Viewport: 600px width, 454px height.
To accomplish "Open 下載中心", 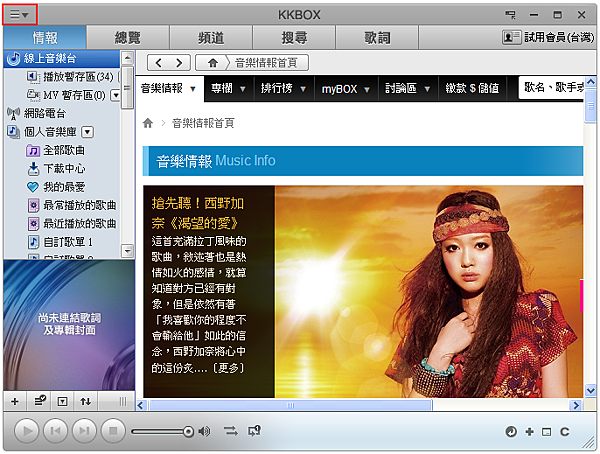I will (x=64, y=168).
